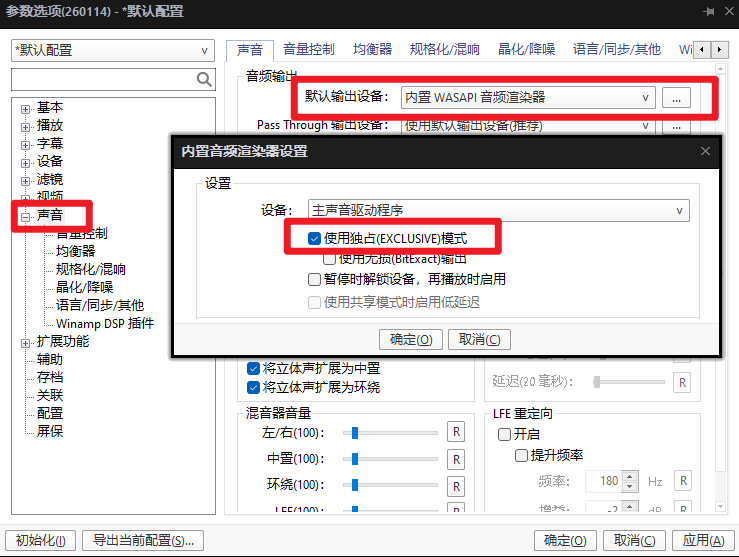Select Winamp DSP 插件 in the tree

105,323
